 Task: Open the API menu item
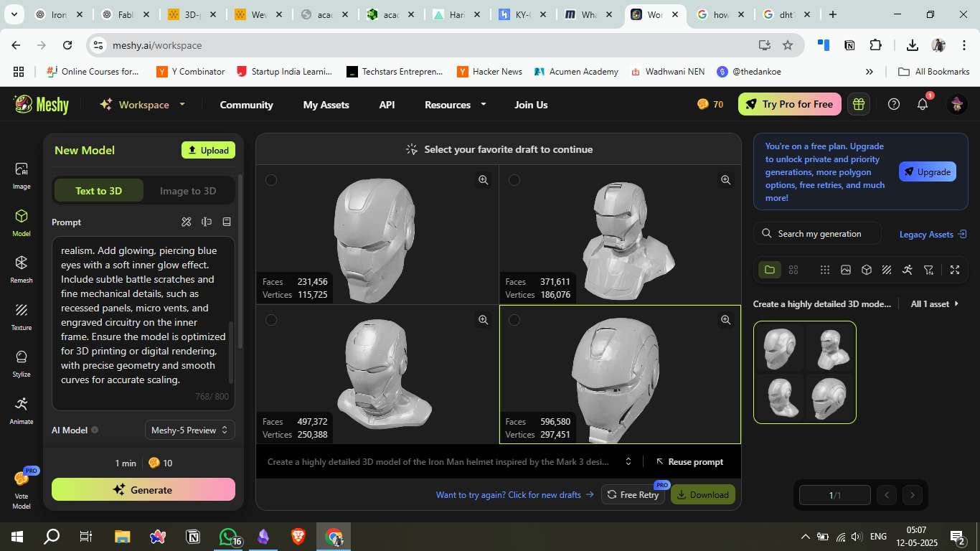[387, 105]
